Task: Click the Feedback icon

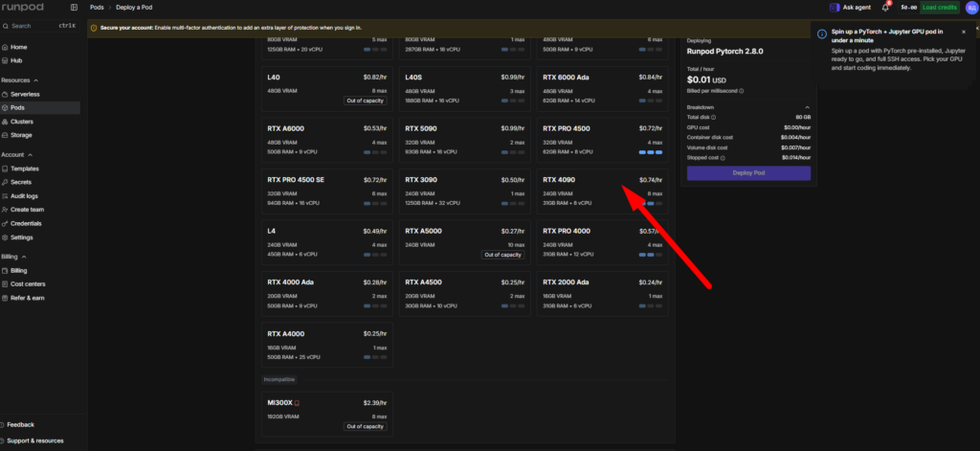Action: [x=4, y=425]
